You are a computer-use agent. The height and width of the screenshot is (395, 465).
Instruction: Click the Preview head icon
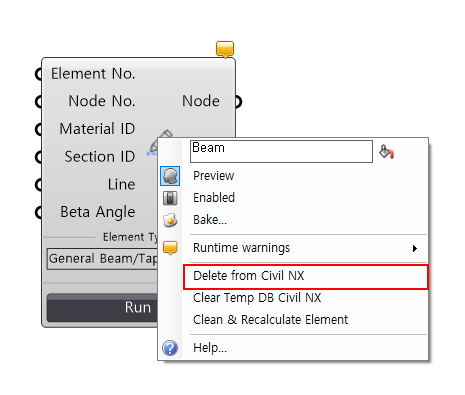pyautogui.click(x=170, y=176)
